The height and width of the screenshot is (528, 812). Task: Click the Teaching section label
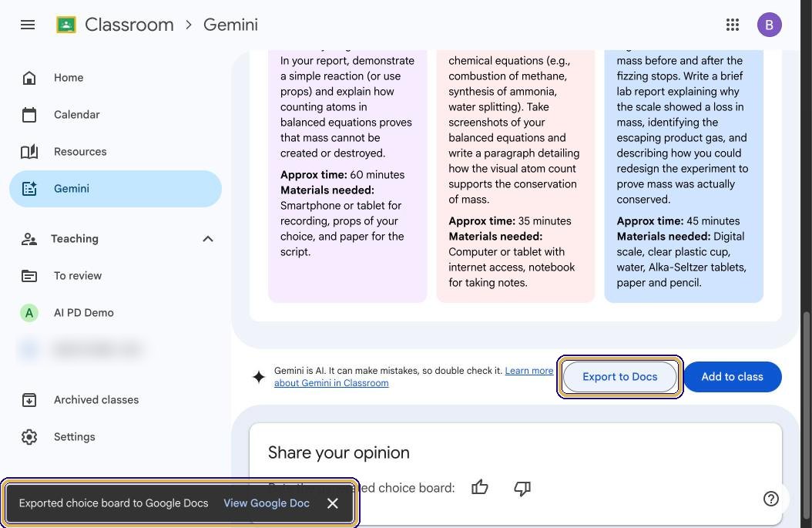coord(75,239)
